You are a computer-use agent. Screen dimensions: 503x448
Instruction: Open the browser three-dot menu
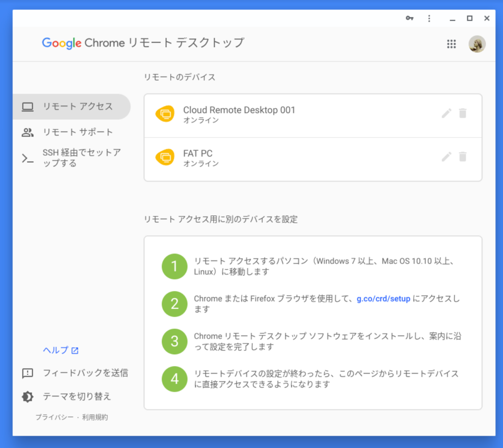(x=429, y=18)
